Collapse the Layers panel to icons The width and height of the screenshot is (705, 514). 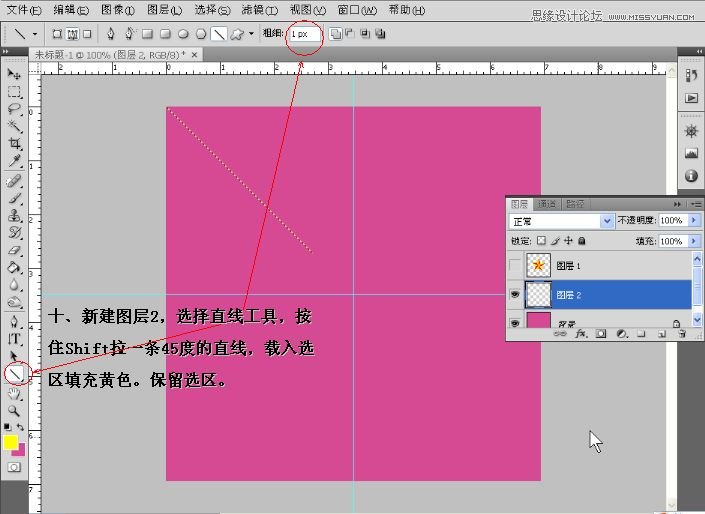click(x=677, y=204)
